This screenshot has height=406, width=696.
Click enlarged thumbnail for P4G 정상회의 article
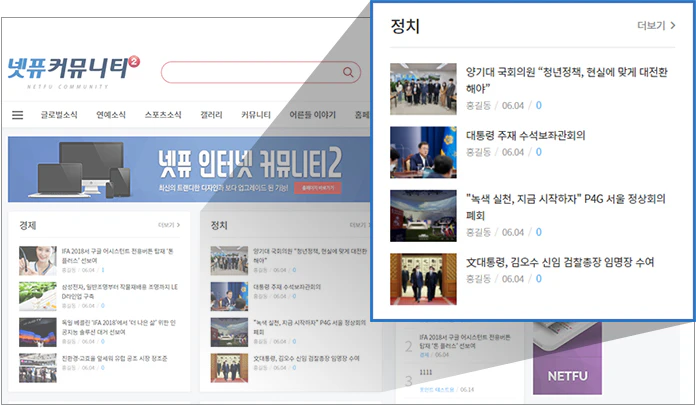coord(423,216)
